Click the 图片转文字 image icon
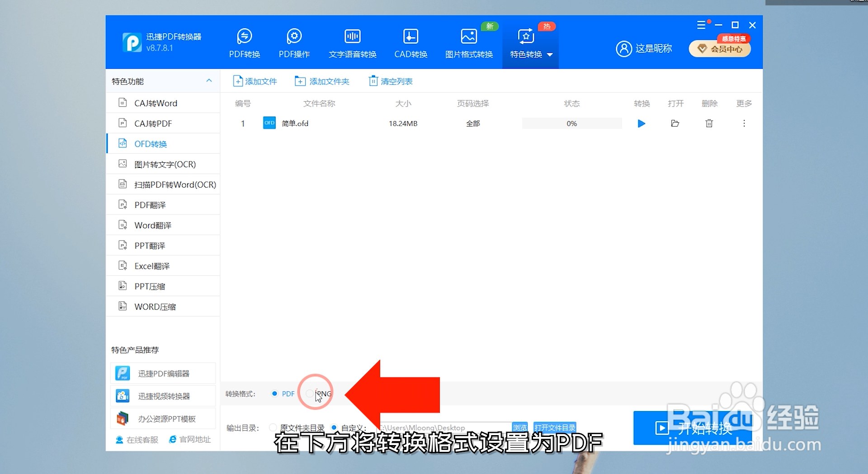 [x=123, y=164]
